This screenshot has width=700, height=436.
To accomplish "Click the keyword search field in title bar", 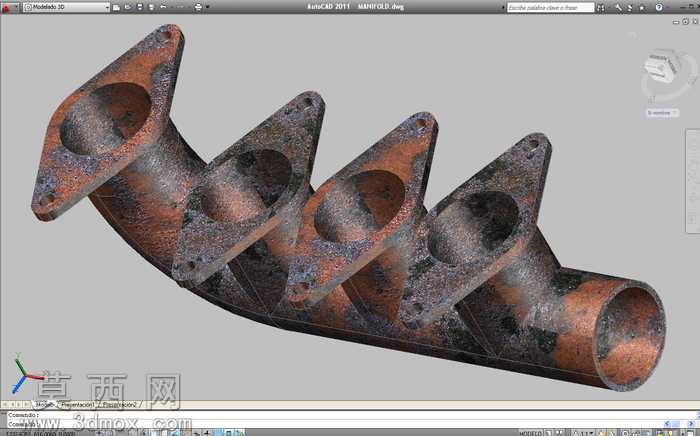I will click(550, 7).
